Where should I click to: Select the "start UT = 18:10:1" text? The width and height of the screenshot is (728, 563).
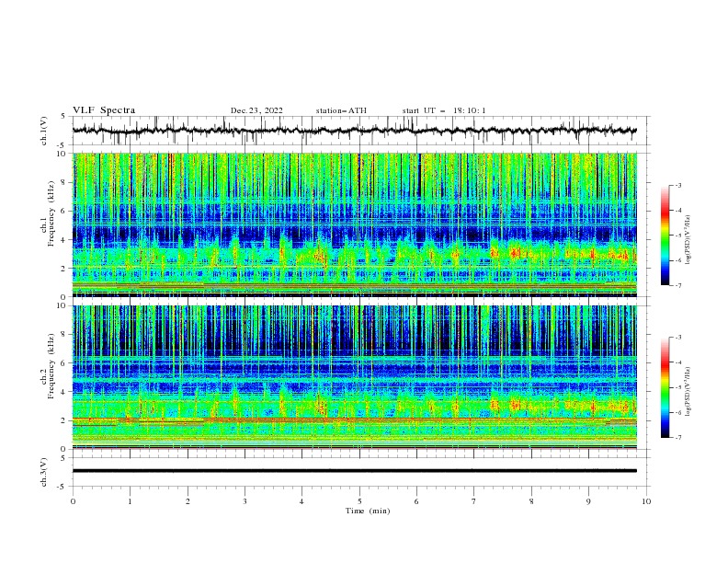pyautogui.click(x=444, y=110)
